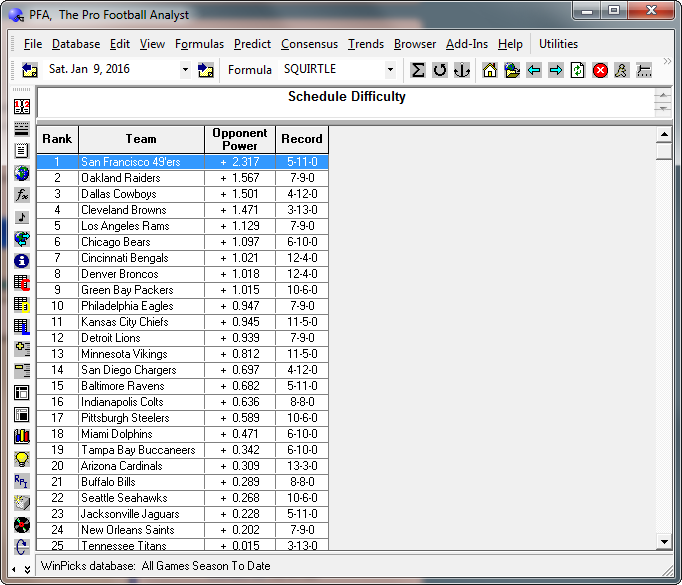Click the fx formula sidebar icon
The width and height of the screenshot is (682, 585).
pos(22,194)
